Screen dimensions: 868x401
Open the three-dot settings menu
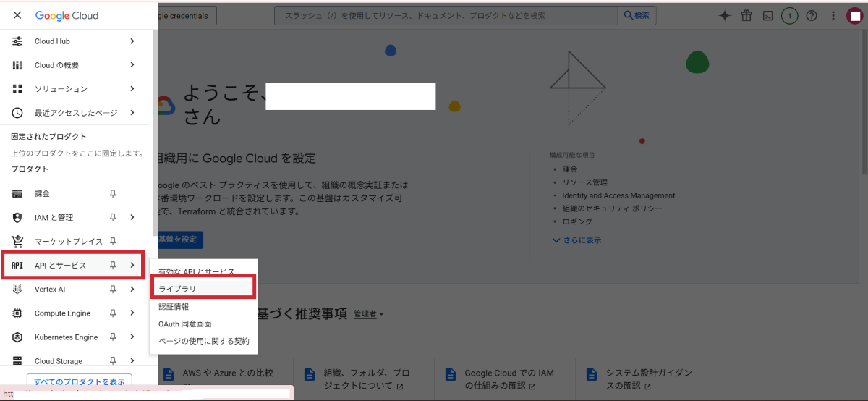[834, 16]
